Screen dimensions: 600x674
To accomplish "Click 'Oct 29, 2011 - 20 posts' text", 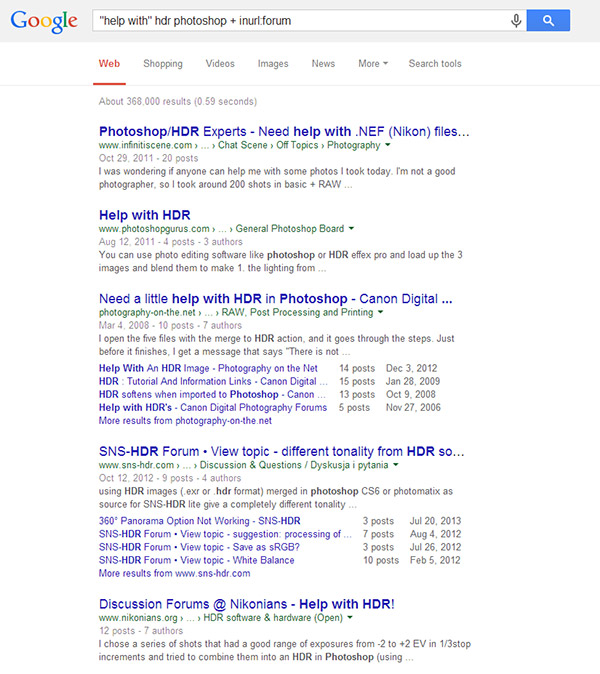I will (148, 158).
